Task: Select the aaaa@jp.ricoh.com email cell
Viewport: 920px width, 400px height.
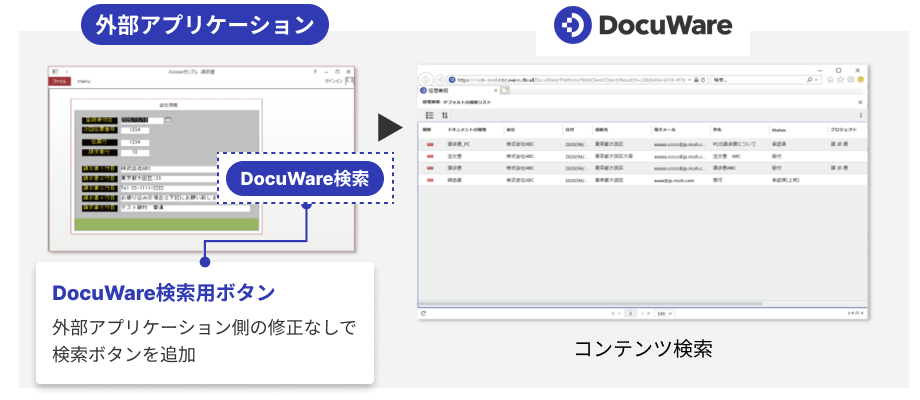Action: click(x=674, y=181)
